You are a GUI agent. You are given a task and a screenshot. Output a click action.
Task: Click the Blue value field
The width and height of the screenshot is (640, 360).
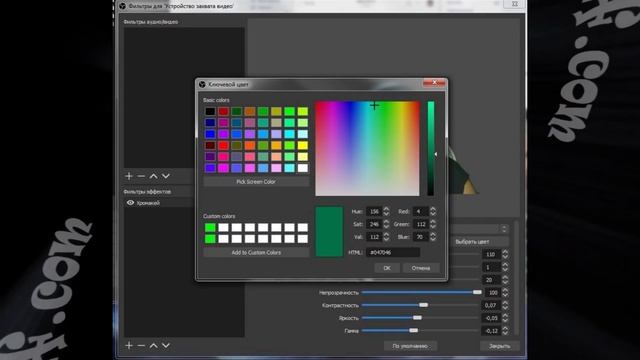pyautogui.click(x=420, y=237)
